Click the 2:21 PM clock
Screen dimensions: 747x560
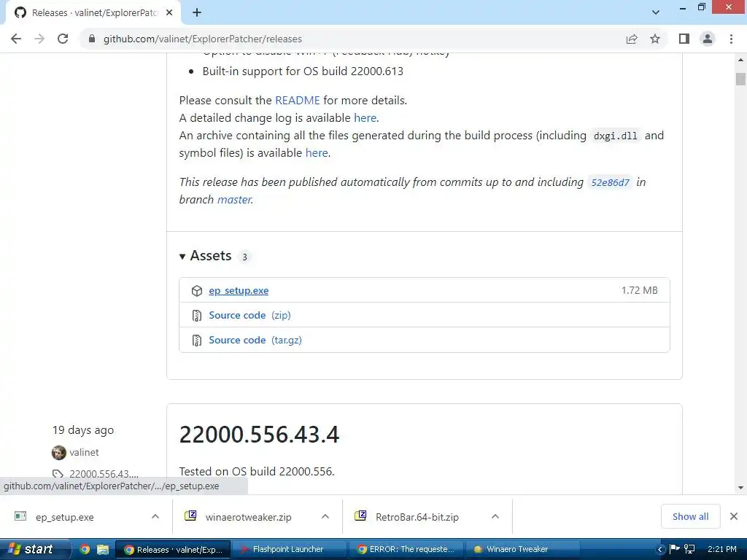(721, 550)
